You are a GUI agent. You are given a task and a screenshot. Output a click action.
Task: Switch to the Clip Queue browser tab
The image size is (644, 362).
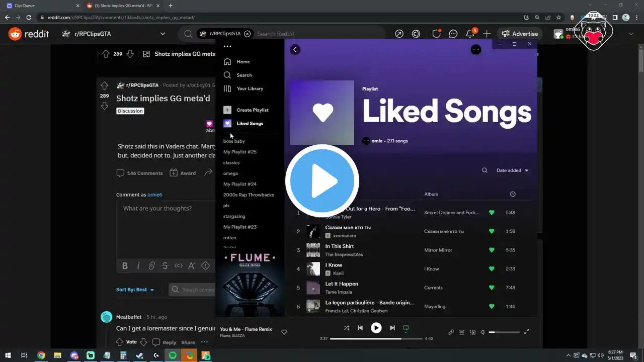pos(41,6)
